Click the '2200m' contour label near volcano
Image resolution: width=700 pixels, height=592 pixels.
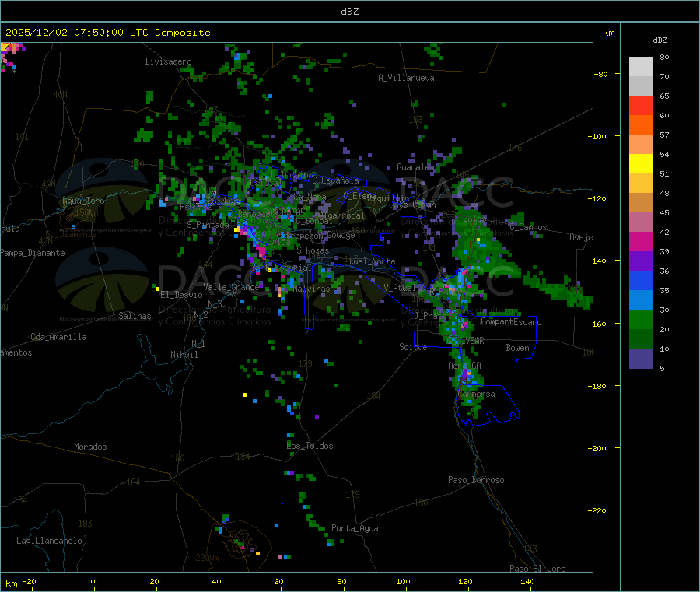pos(207,558)
